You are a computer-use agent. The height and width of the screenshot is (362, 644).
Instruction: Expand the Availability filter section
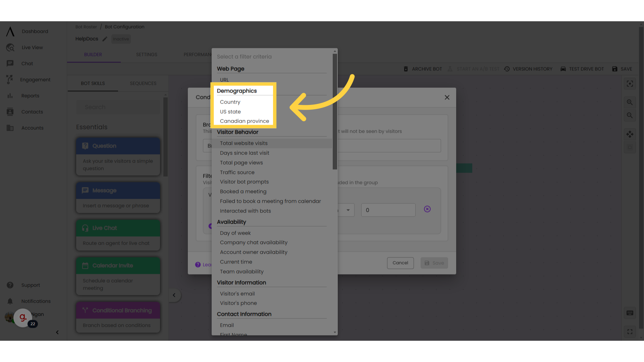(231, 222)
